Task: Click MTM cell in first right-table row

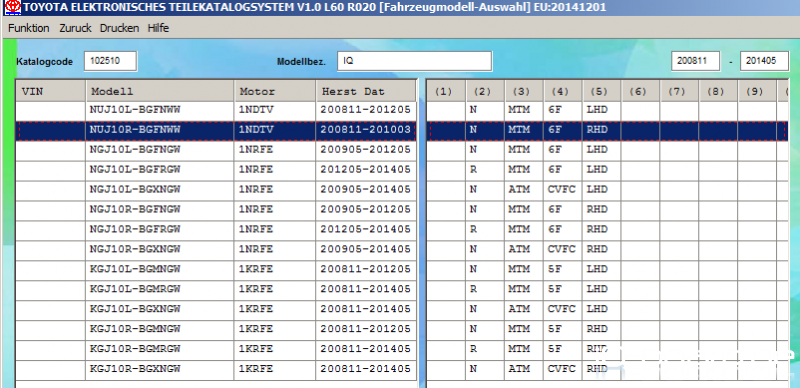Action: 524,110
